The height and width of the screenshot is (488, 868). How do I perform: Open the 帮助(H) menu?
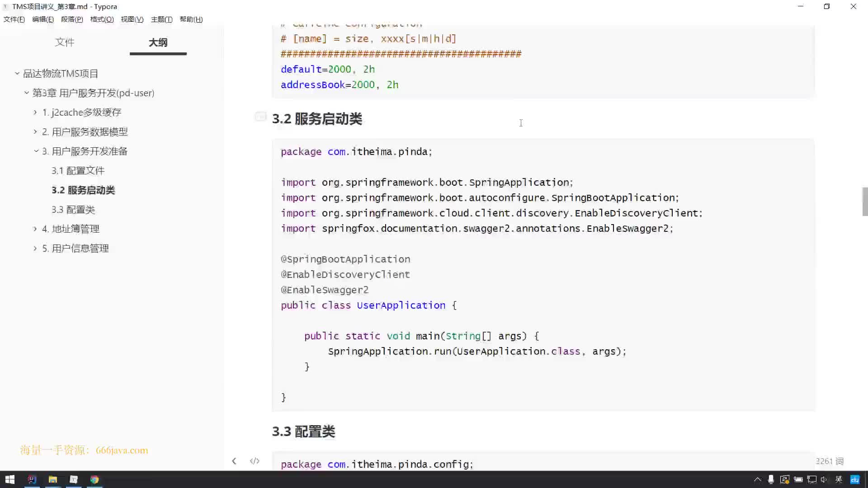coord(191,19)
